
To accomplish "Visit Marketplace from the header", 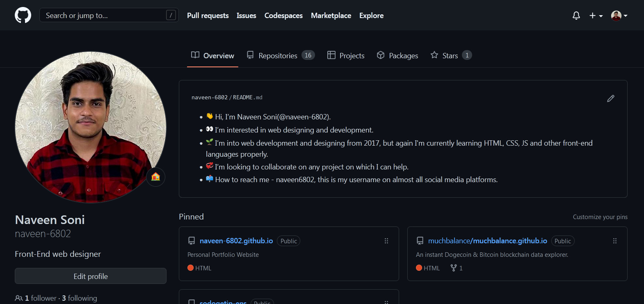I will tap(331, 16).
